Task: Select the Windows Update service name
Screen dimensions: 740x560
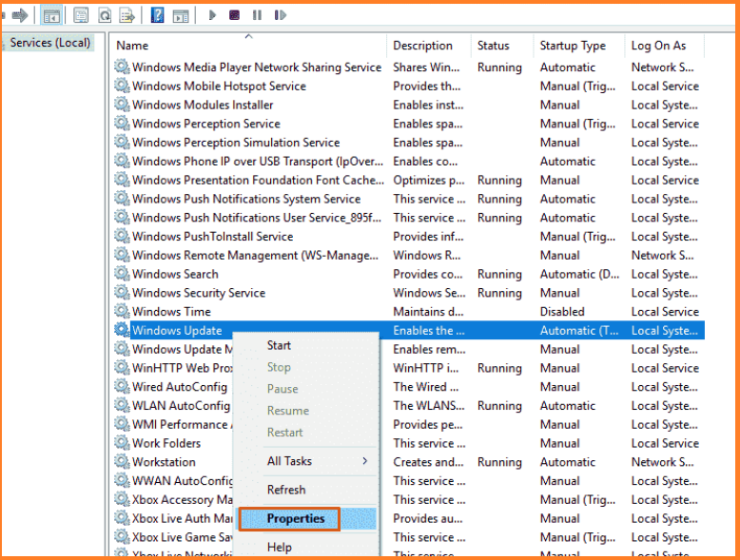Action: tap(177, 331)
